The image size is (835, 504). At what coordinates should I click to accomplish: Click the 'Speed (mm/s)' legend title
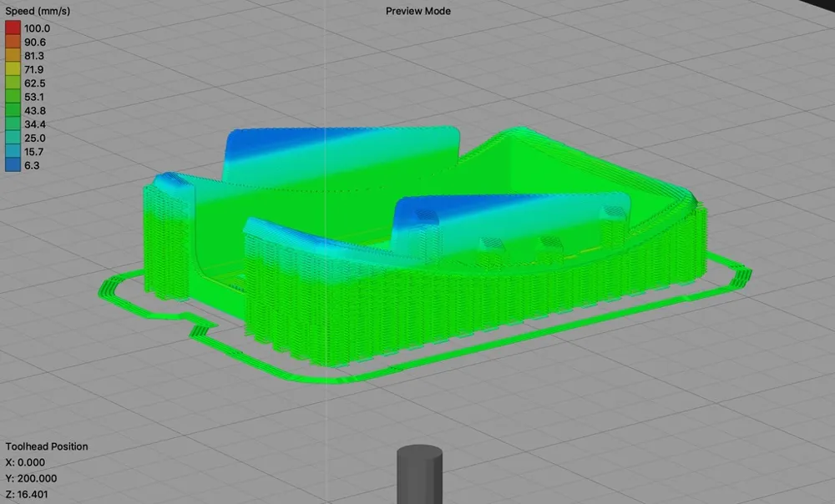click(x=38, y=11)
